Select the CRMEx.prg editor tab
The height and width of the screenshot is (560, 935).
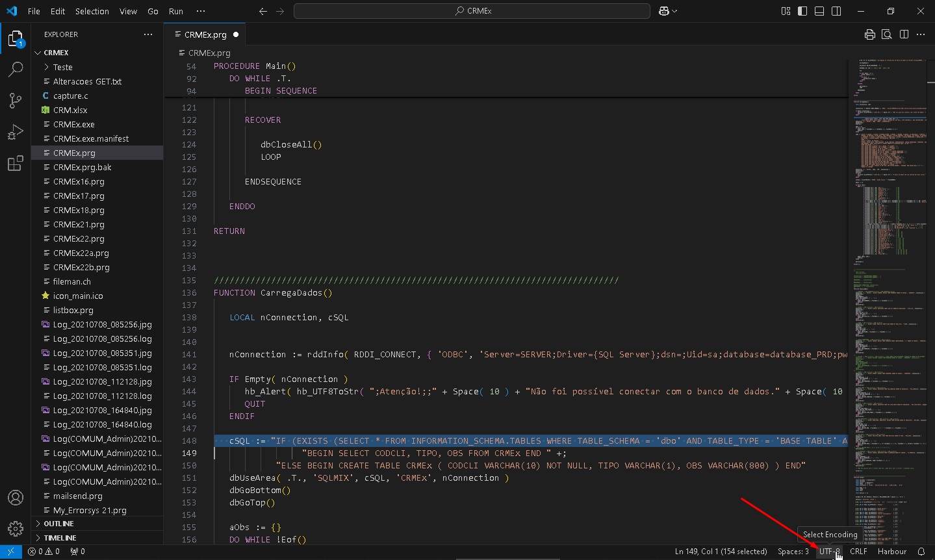[x=205, y=34]
